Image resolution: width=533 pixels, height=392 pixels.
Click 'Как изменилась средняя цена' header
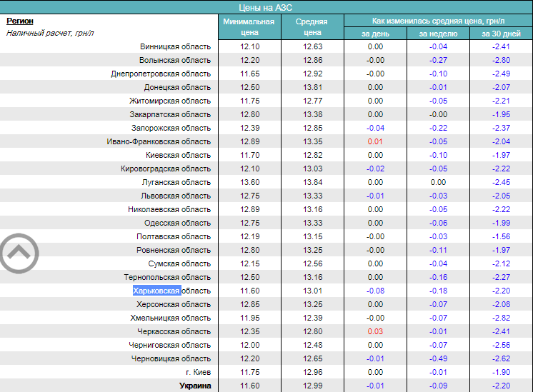(438, 21)
